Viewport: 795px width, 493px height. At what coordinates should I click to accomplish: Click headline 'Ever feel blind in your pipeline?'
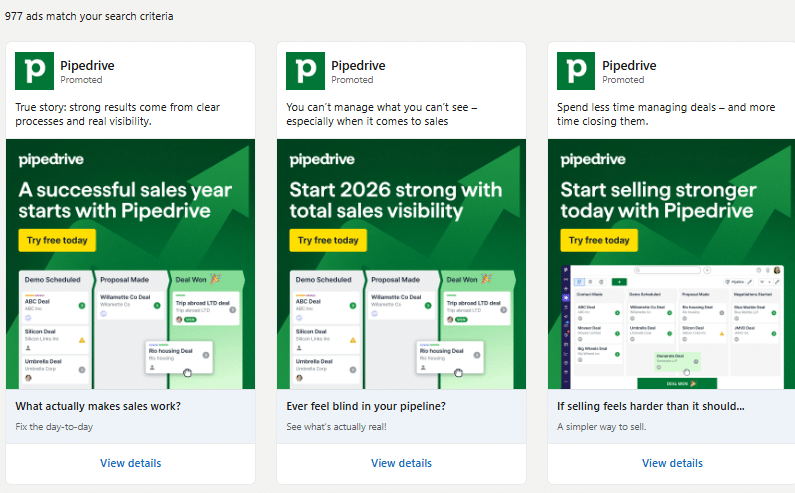[x=366, y=406]
